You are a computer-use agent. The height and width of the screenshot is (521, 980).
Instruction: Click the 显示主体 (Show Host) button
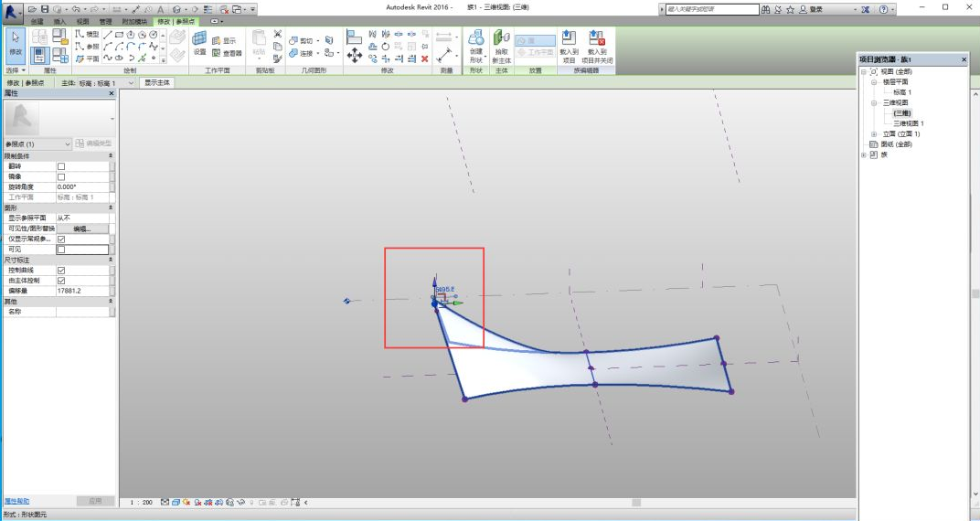click(159, 82)
